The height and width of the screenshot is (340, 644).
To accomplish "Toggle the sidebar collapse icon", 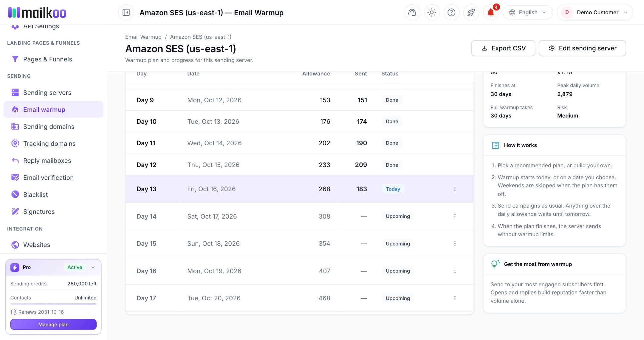I will point(126,13).
